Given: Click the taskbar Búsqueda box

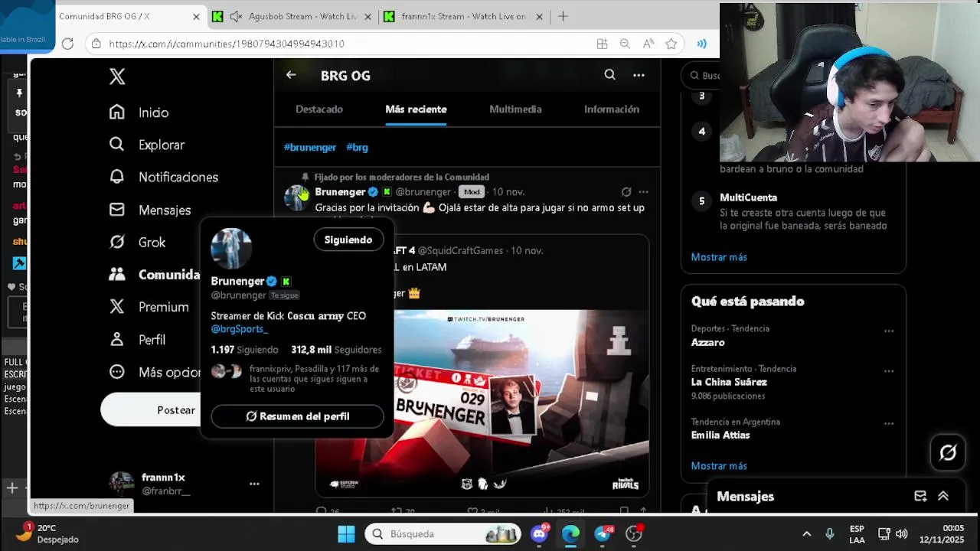Looking at the screenshot, I should coord(443,534).
